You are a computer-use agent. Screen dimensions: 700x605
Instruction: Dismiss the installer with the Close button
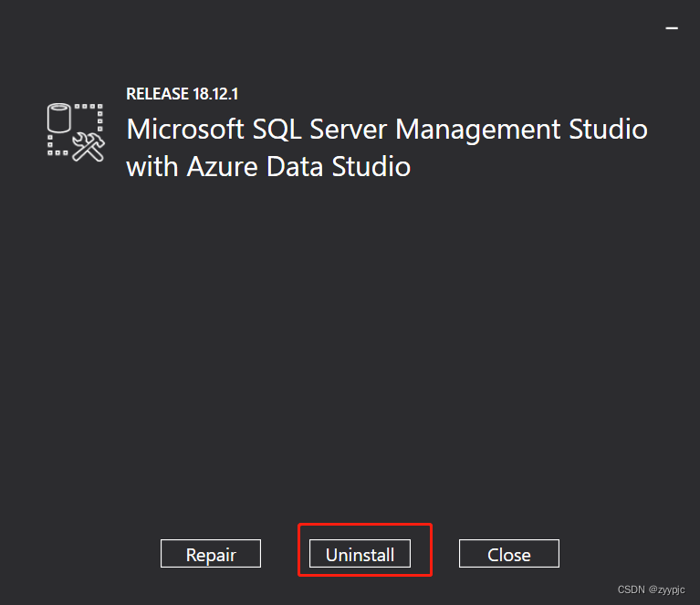point(509,554)
